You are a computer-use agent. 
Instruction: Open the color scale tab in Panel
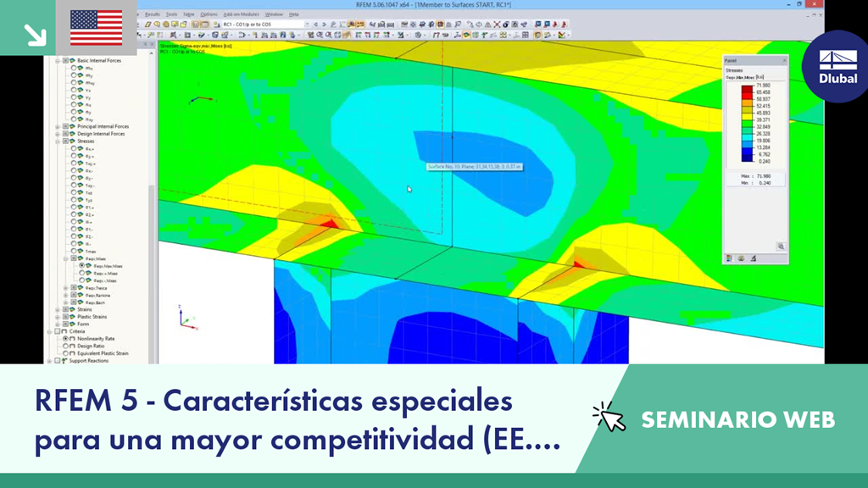point(729,258)
